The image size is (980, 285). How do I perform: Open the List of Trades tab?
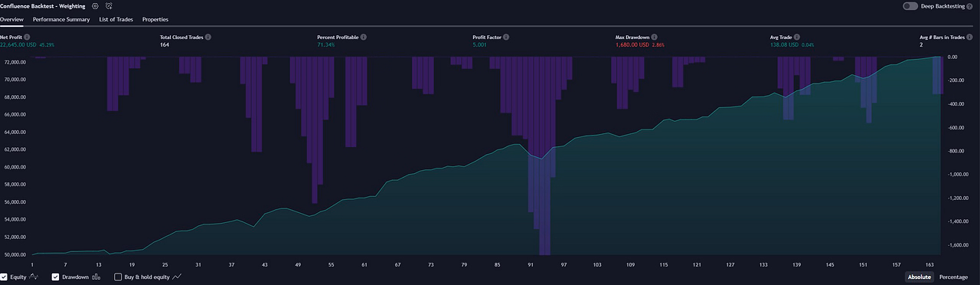(116, 19)
